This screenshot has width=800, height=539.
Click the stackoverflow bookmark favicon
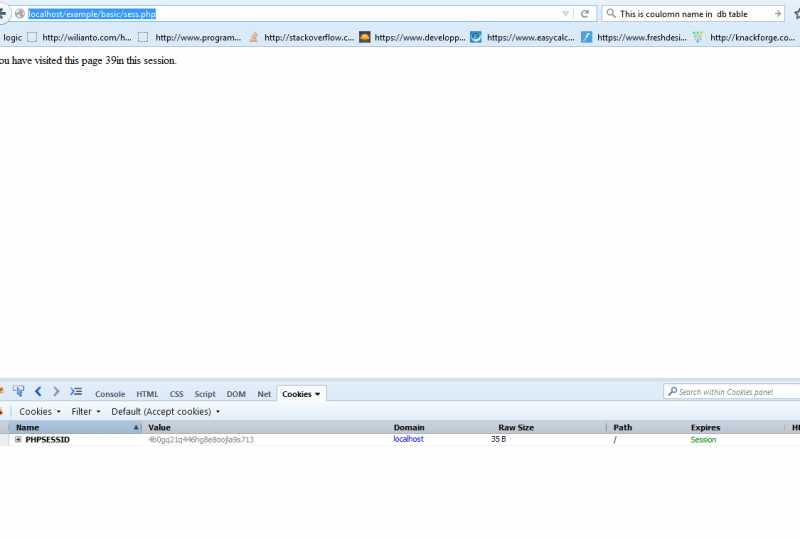point(254,37)
